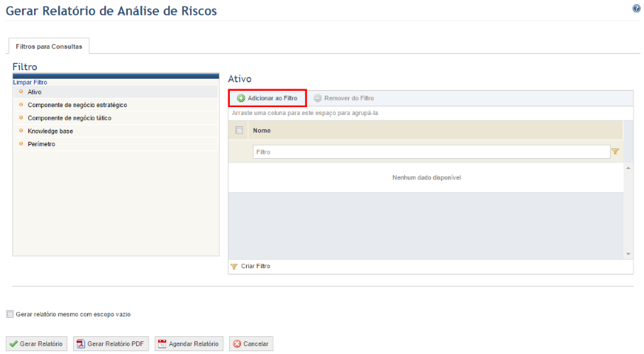Click the minus icon of Remover do Filtro
Image resolution: width=644 pixels, height=354 pixels.
(318, 98)
